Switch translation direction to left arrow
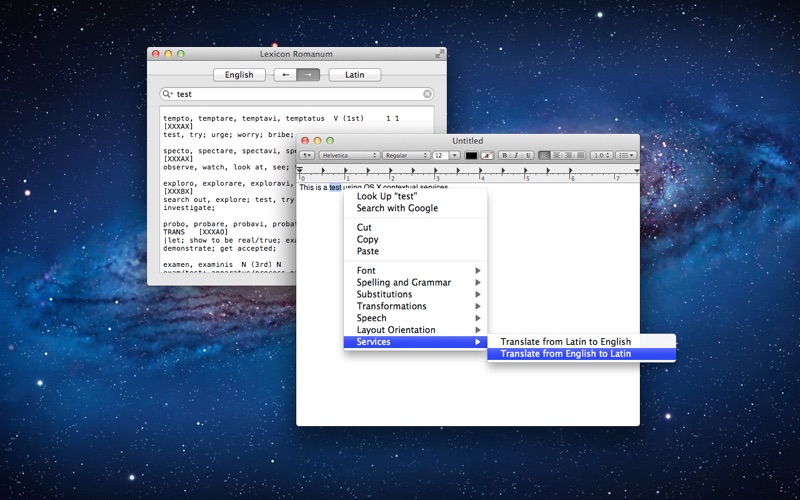 click(286, 75)
